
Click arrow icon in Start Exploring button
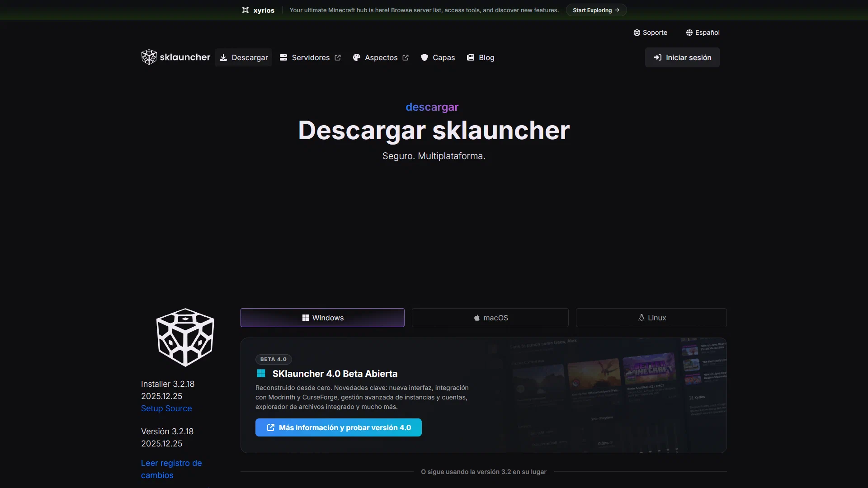(x=617, y=10)
